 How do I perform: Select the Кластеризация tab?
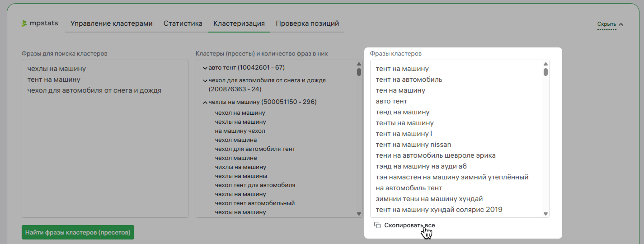pos(239,23)
